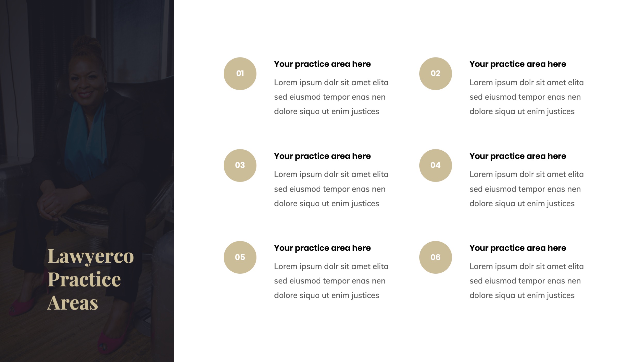Select the Lorem ipsum paragraph under heading 02
644x362 pixels.
[x=526, y=97]
